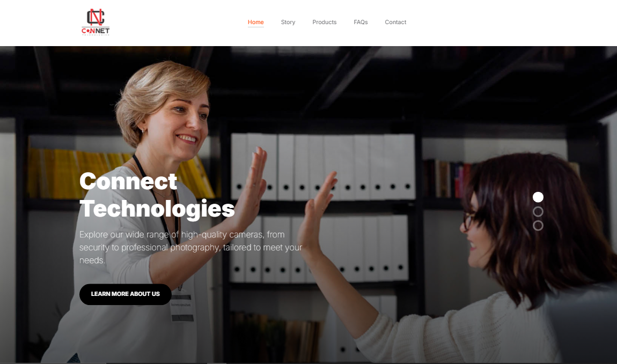Open the Contact page link
The image size is (617, 364).
point(395,22)
